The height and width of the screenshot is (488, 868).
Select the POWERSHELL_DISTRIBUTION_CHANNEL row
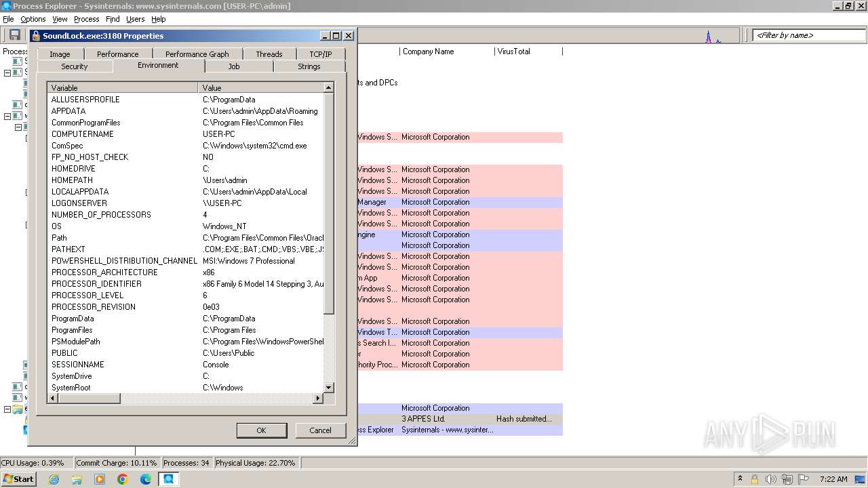[185, 261]
